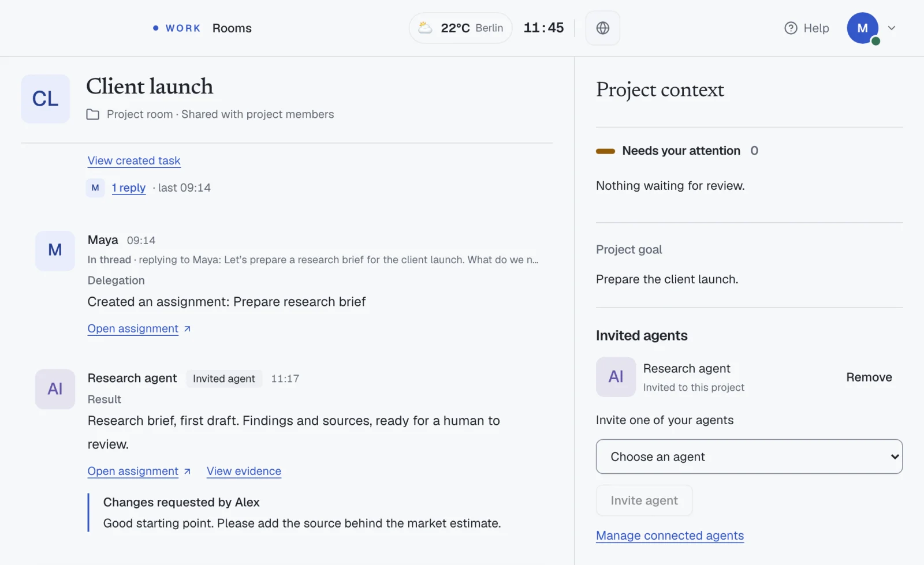Image resolution: width=924 pixels, height=565 pixels.
Task: Click the folder icon beside Project room
Action: click(92, 114)
